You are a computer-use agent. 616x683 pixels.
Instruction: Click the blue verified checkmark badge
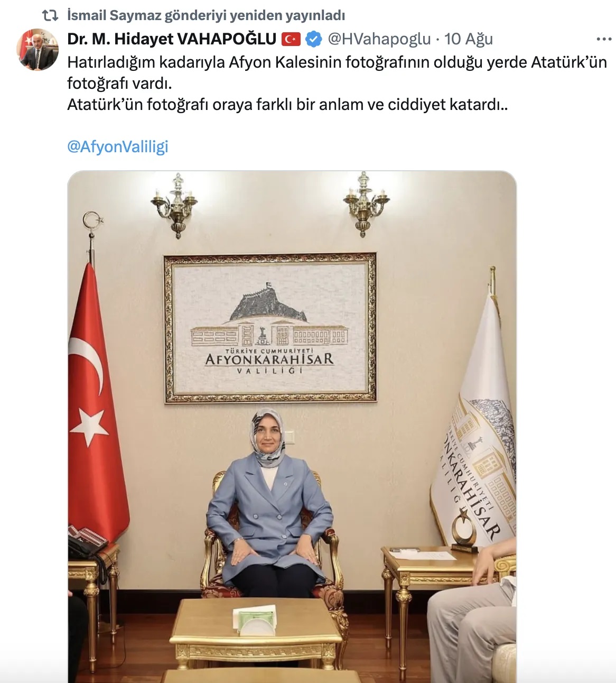(314, 39)
